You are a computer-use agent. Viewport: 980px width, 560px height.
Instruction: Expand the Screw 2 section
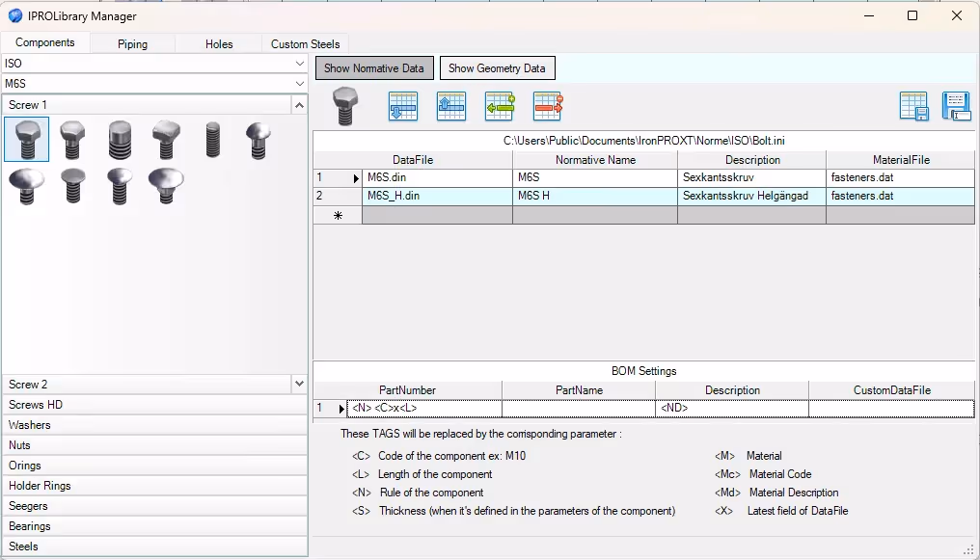coord(299,385)
